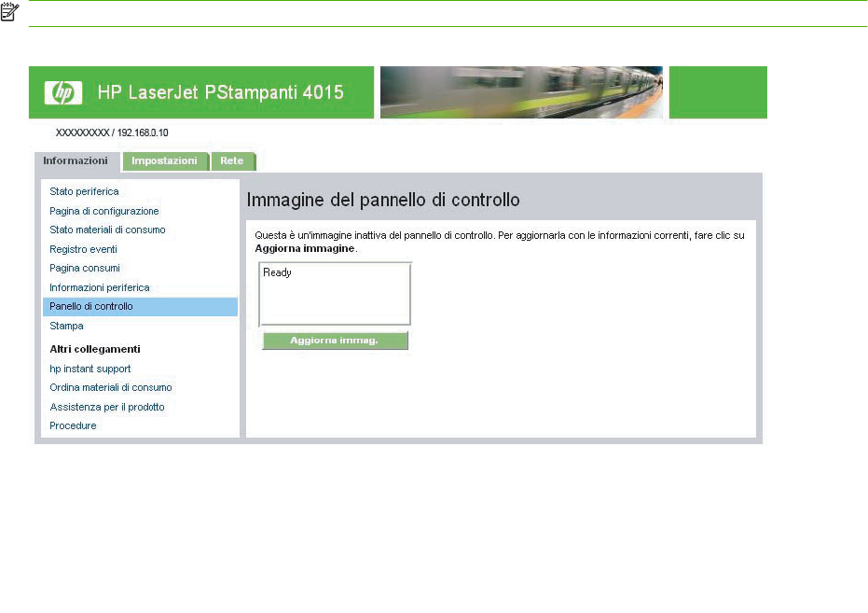This screenshot has height=613, width=868.
Task: Open the Rete tab
Action: (232, 160)
